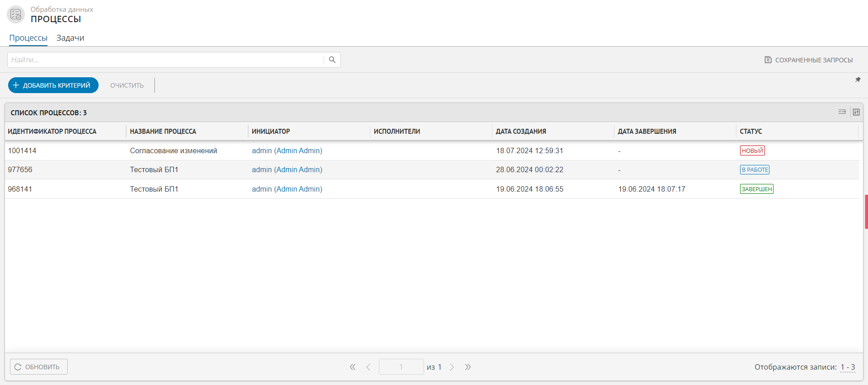Toggle the row density icon in the list header
868x385 pixels.
click(x=842, y=112)
